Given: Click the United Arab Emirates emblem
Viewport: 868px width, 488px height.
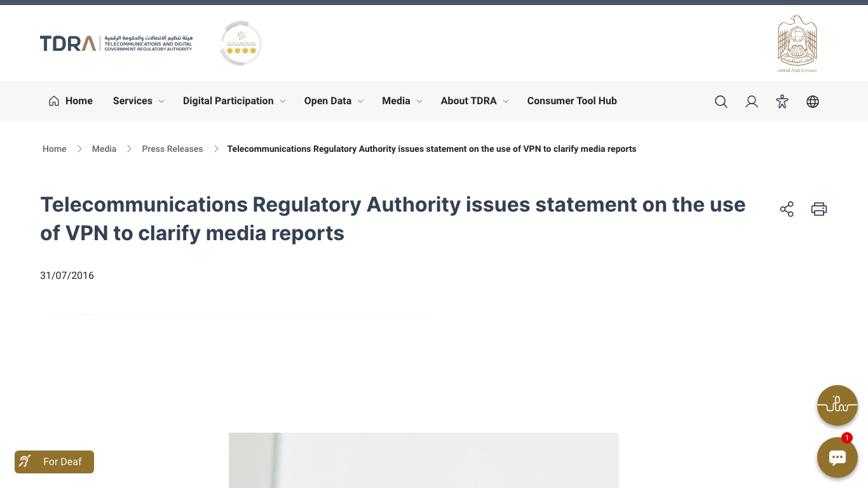Looking at the screenshot, I should pyautogui.click(x=797, y=43).
